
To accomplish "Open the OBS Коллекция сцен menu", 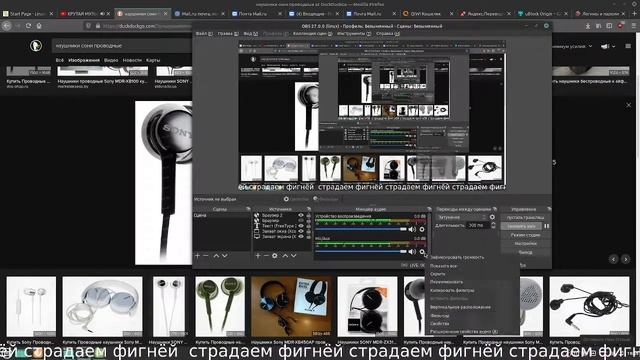I will 313,33.
